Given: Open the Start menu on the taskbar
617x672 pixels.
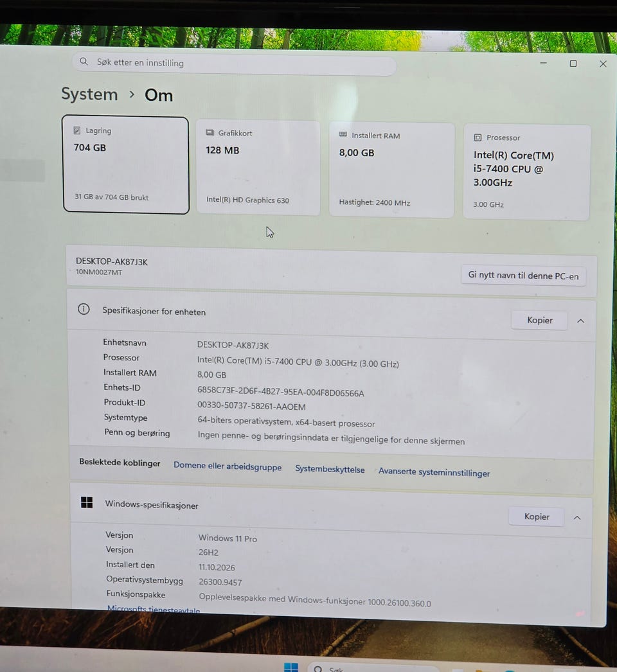Looking at the screenshot, I should tap(291, 668).
